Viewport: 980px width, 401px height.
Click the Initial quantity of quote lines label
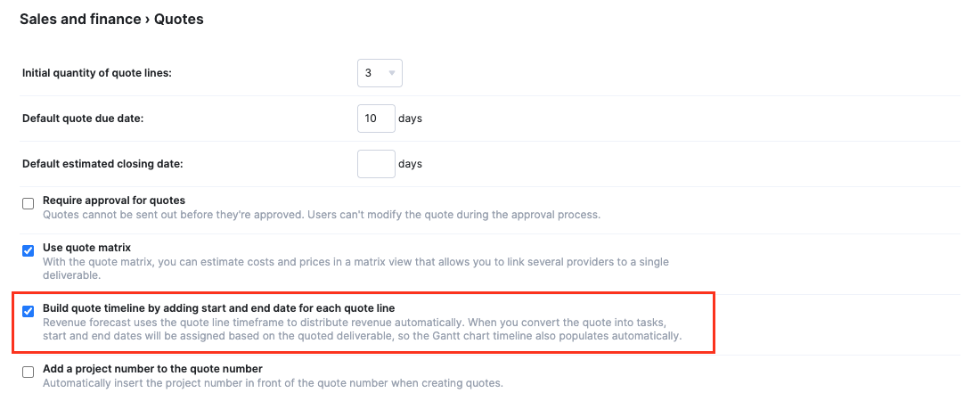click(97, 73)
